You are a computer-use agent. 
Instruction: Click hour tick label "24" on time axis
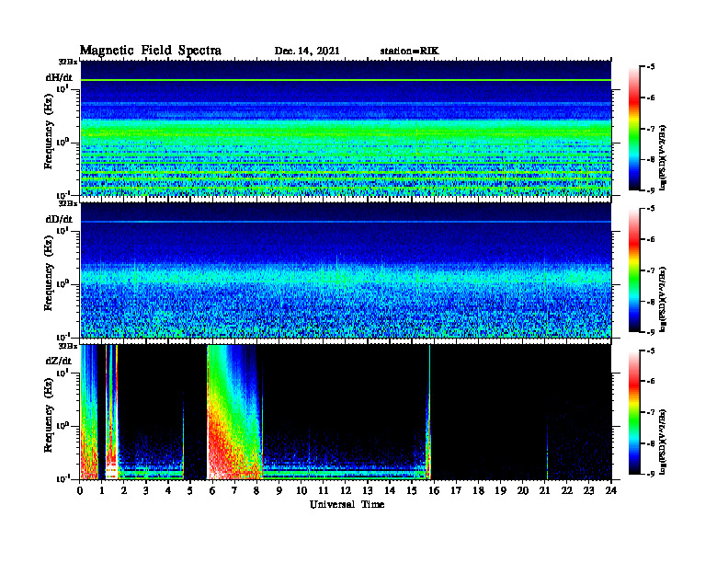tap(611, 491)
